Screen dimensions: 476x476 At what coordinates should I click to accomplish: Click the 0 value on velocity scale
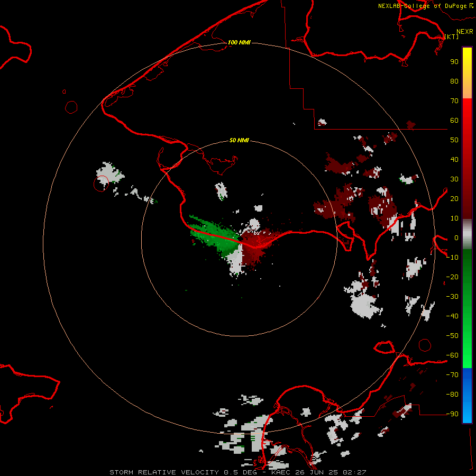click(x=456, y=237)
